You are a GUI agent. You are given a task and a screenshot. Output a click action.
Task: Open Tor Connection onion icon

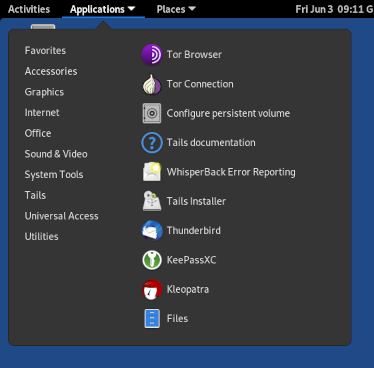pyautogui.click(x=152, y=84)
